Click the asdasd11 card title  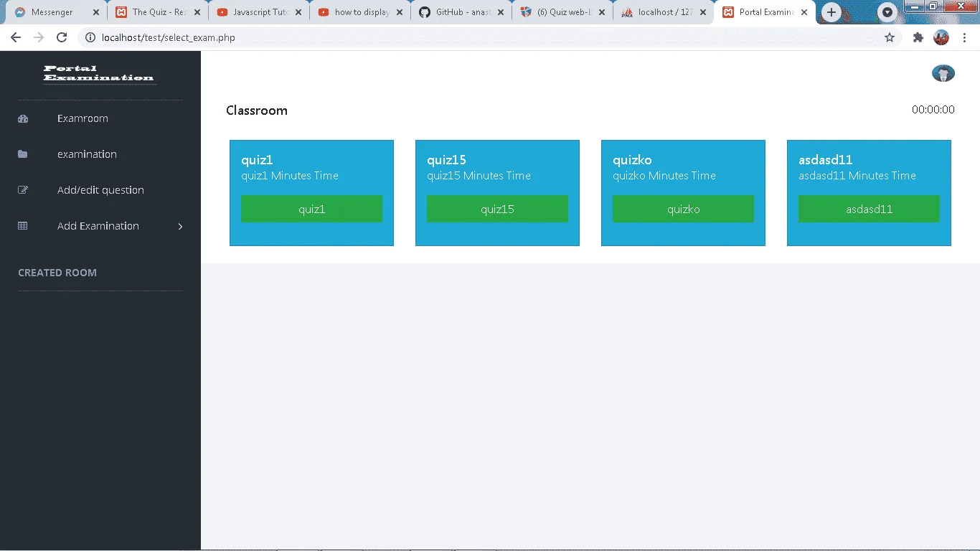[x=825, y=160]
